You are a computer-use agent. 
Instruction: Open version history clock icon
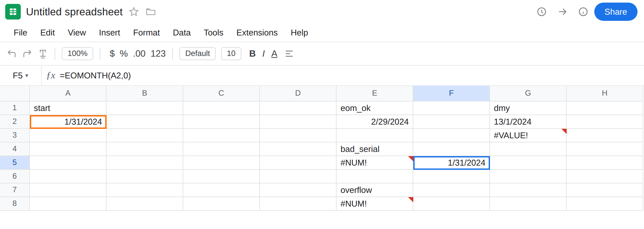coord(542,12)
